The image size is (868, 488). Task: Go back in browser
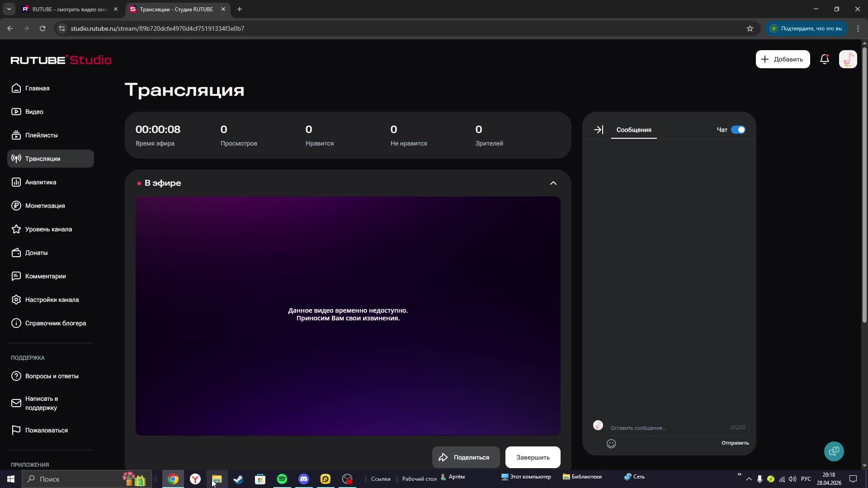point(10,28)
